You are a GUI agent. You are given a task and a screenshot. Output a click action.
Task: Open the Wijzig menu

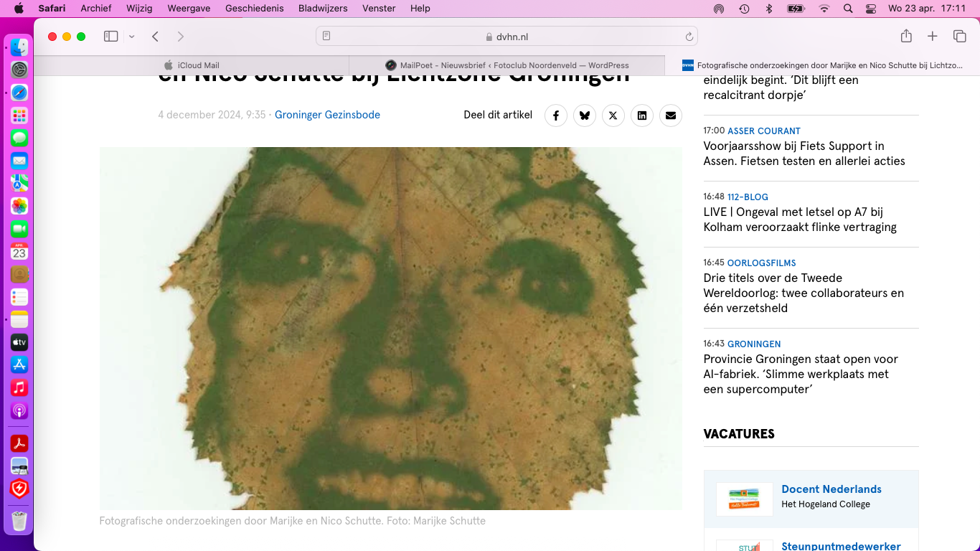[x=139, y=9]
